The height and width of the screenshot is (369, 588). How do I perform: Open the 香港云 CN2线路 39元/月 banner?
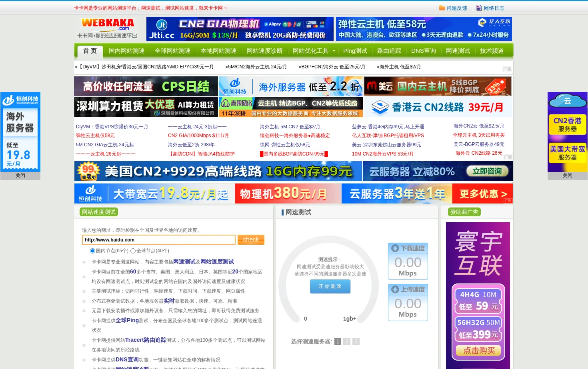point(438,107)
